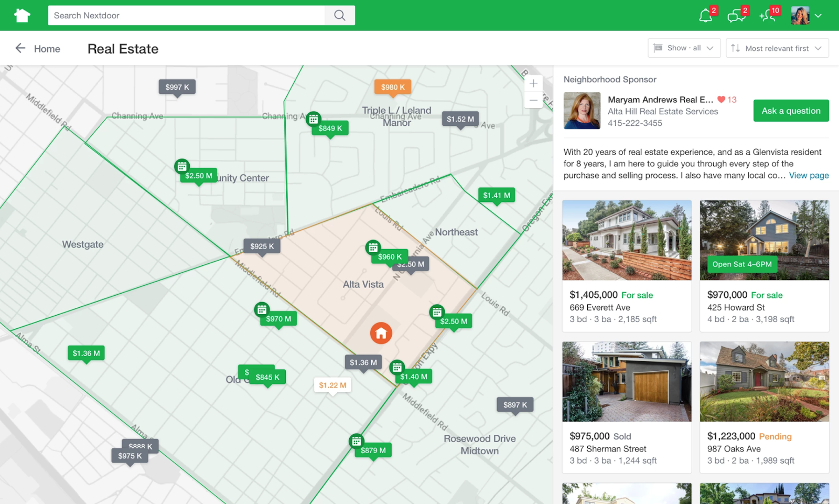Image resolution: width=839 pixels, height=504 pixels.
Task: Click the Open Sat 4–6PM badge
Action: pyautogui.click(x=742, y=264)
